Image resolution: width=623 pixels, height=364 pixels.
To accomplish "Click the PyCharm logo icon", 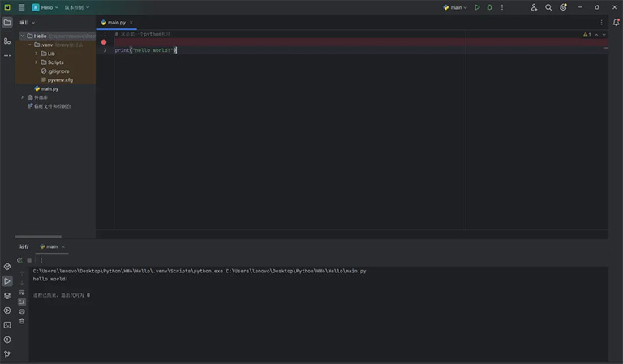I will coord(7,7).
